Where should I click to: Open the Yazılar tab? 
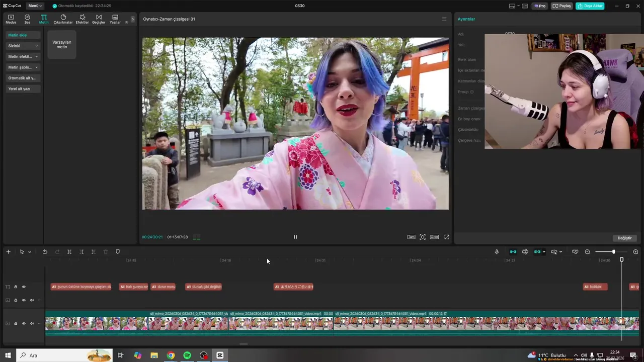click(115, 19)
